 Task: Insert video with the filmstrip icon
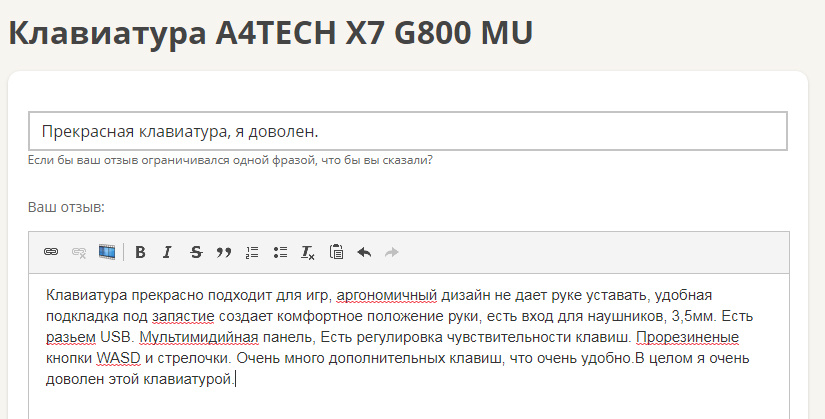pyautogui.click(x=107, y=252)
